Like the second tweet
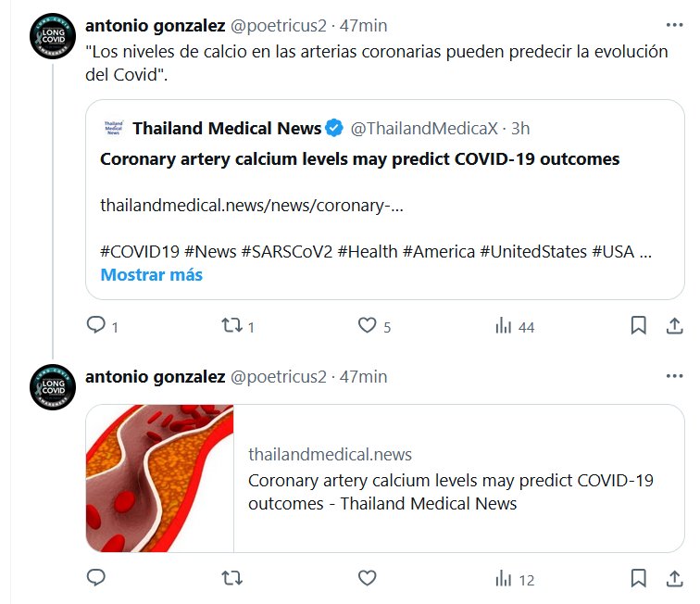The width and height of the screenshot is (700, 604). pos(368,579)
